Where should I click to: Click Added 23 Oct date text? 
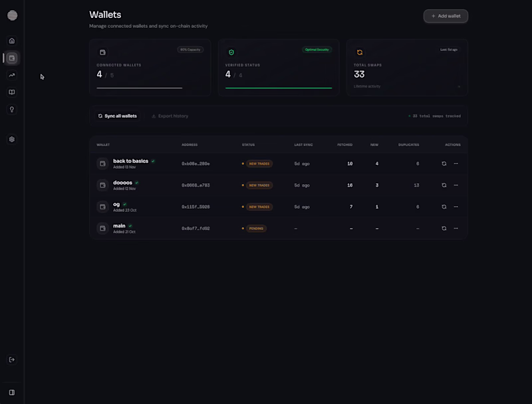124,210
